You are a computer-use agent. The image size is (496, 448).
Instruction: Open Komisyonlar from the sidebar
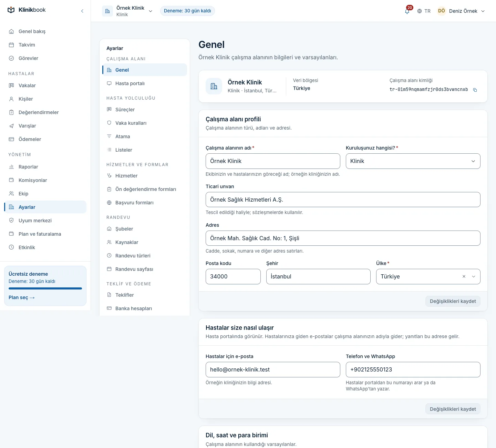tap(45, 180)
